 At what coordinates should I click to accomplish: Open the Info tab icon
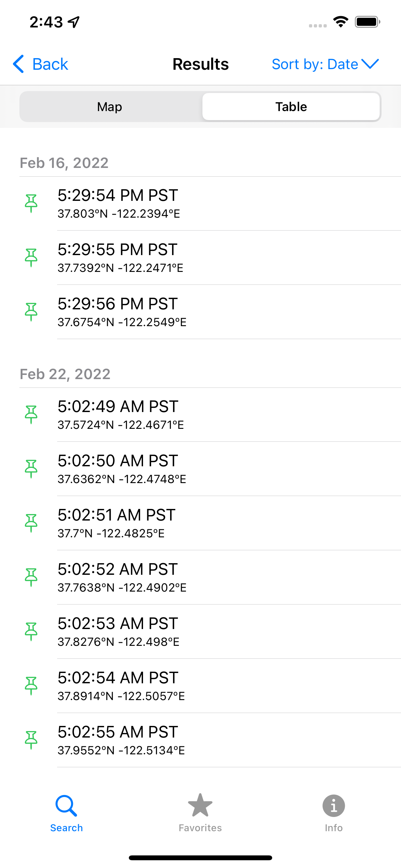pyautogui.click(x=334, y=806)
